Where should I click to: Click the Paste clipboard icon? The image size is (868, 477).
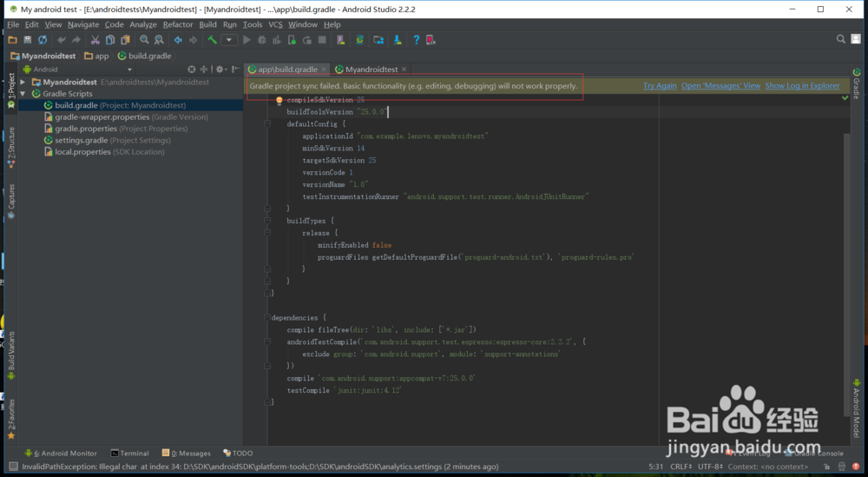point(126,40)
